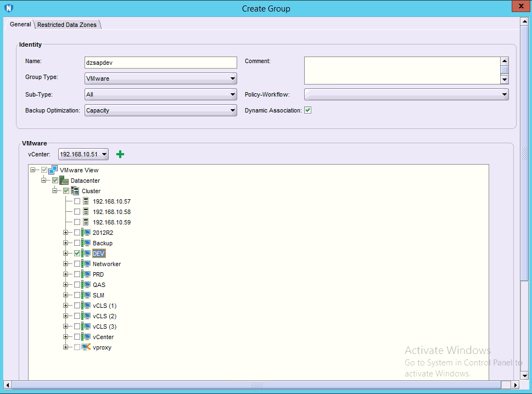Viewport: 532px width, 394px height.
Task: Click the host icon for 192.168.10.57
Action: 86,201
